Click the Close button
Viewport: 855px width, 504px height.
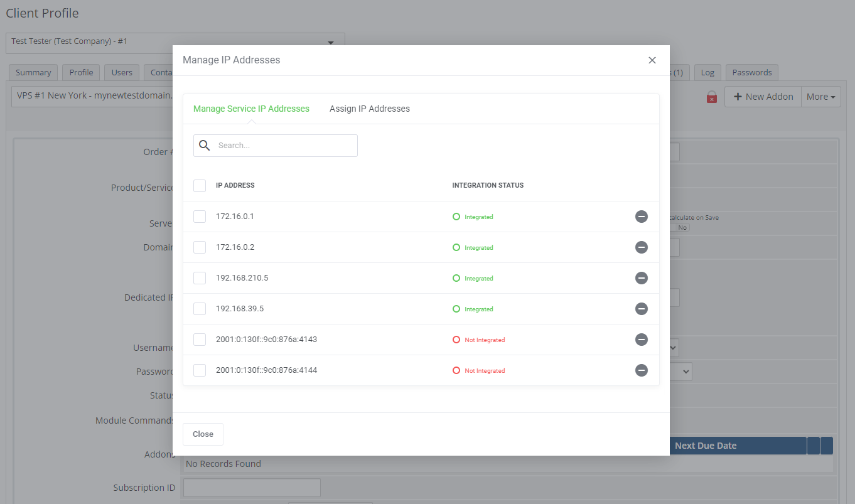pyautogui.click(x=203, y=434)
